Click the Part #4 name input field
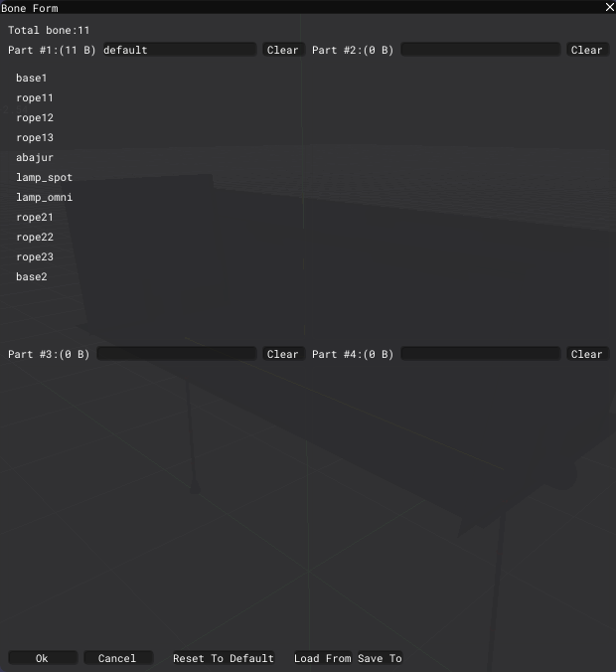This screenshot has width=616, height=672. (481, 354)
